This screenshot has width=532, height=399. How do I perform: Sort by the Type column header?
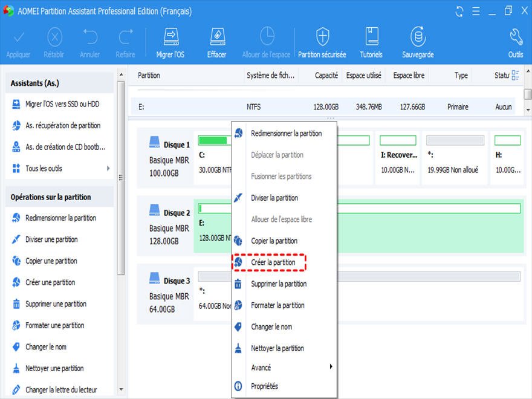pyautogui.click(x=461, y=76)
